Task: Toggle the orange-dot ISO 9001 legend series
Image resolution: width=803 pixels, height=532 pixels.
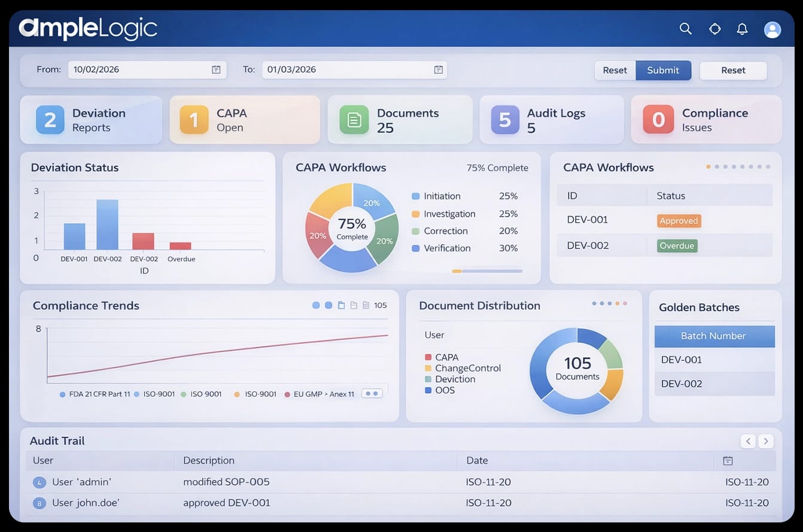Action: coord(255,394)
